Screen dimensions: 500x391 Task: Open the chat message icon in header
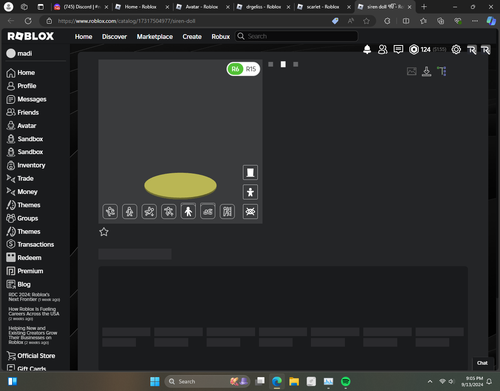[398, 50]
